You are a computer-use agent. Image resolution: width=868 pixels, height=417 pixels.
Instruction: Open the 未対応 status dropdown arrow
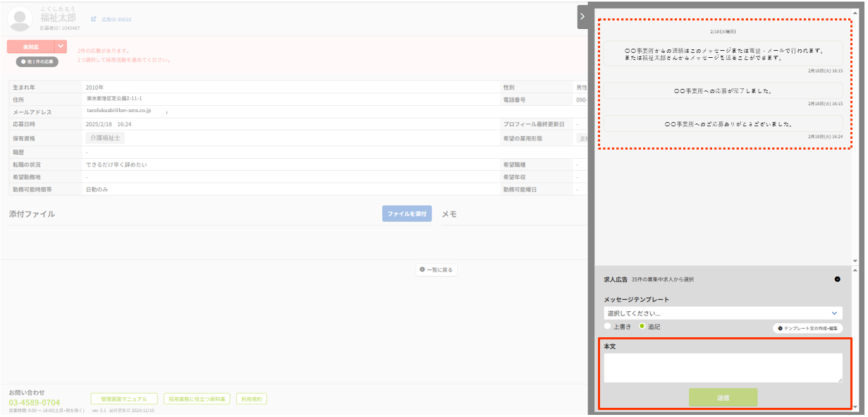61,47
